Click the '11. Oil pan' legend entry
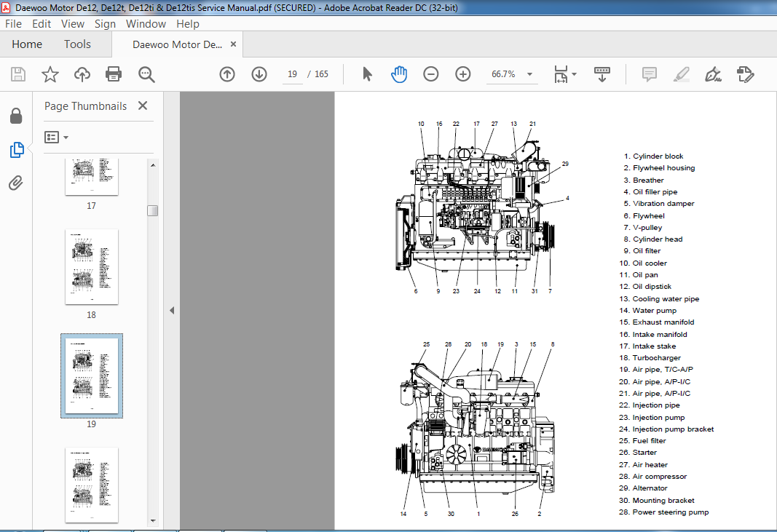The height and width of the screenshot is (532, 777). (x=638, y=275)
